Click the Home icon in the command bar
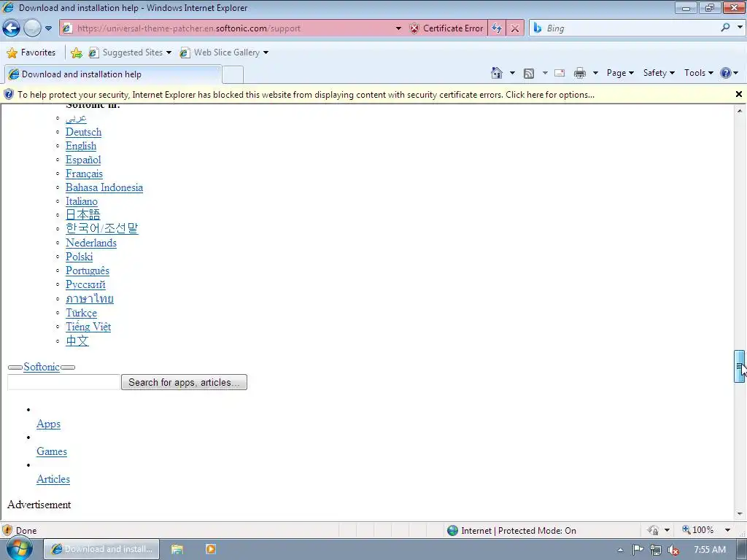The image size is (747, 560). click(x=496, y=73)
